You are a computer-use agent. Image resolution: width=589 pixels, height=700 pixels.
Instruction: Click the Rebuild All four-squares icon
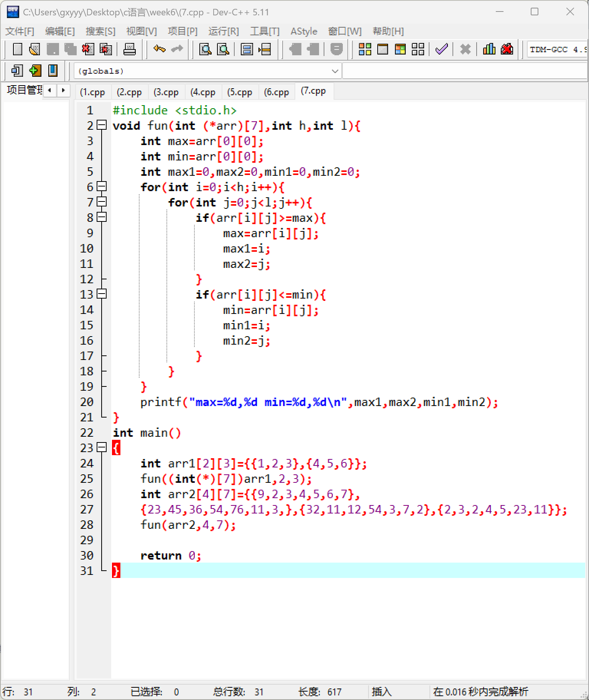click(x=418, y=49)
